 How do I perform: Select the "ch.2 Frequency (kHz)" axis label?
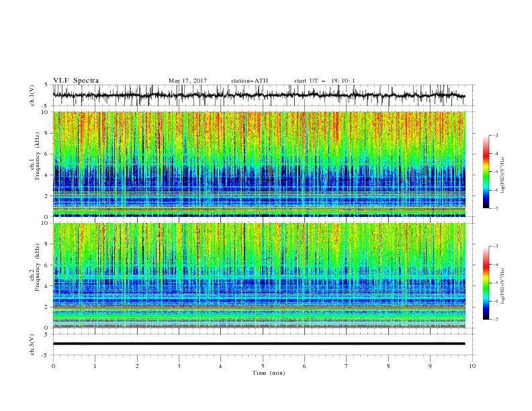[35, 267]
